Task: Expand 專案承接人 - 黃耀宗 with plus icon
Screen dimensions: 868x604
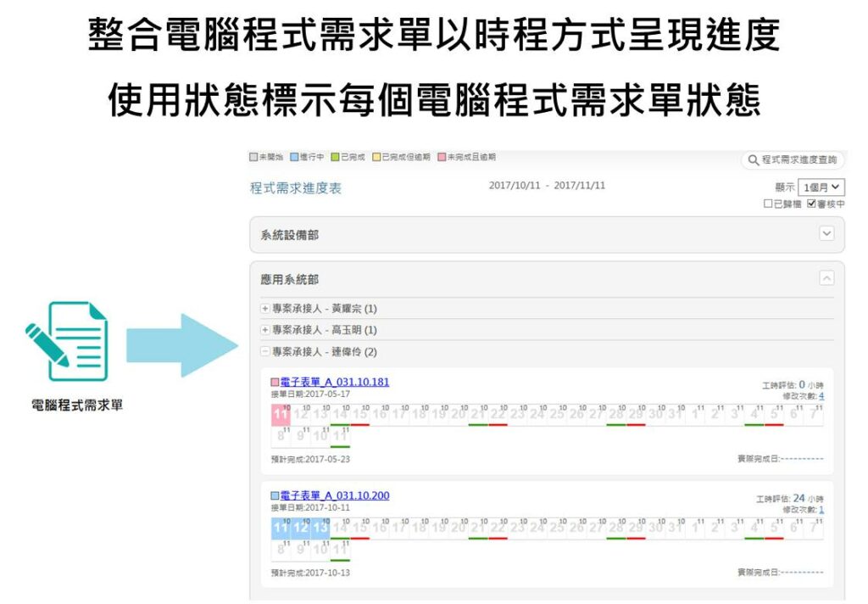Action: point(265,309)
